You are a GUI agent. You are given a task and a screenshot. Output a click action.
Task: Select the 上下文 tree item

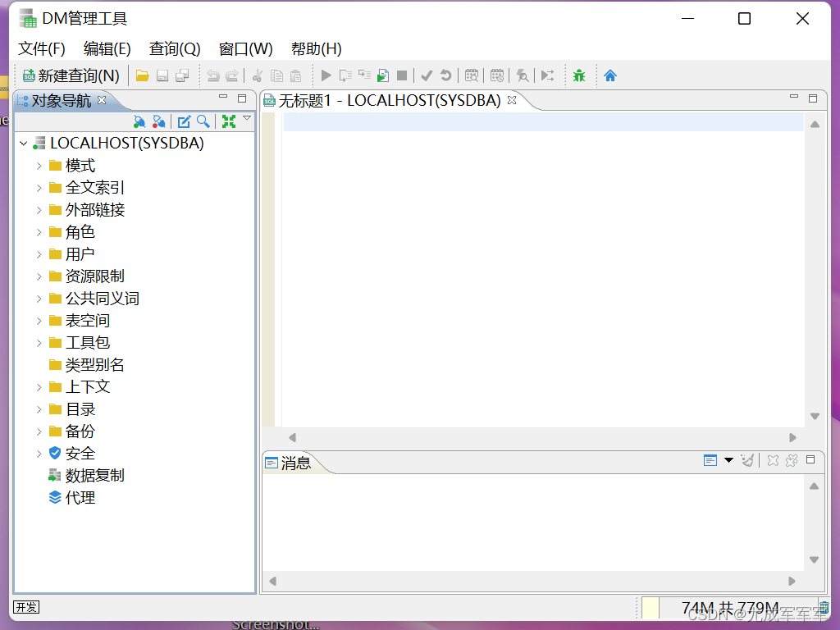click(x=87, y=387)
